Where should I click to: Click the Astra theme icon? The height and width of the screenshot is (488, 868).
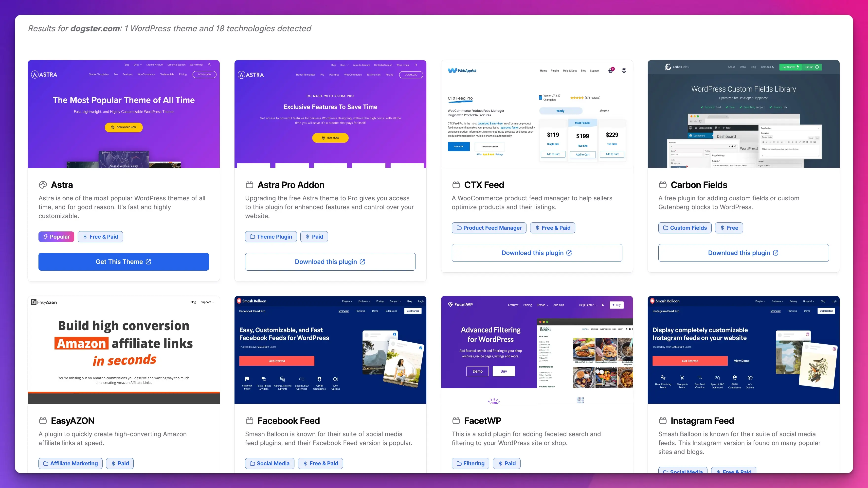click(42, 184)
